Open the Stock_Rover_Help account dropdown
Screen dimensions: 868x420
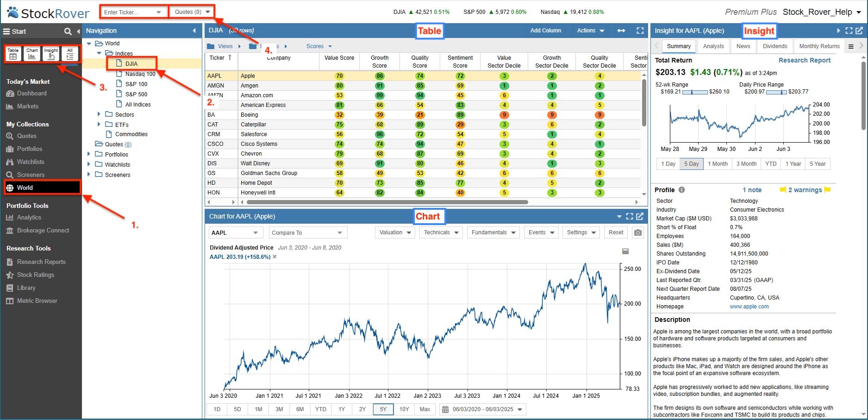coord(822,12)
